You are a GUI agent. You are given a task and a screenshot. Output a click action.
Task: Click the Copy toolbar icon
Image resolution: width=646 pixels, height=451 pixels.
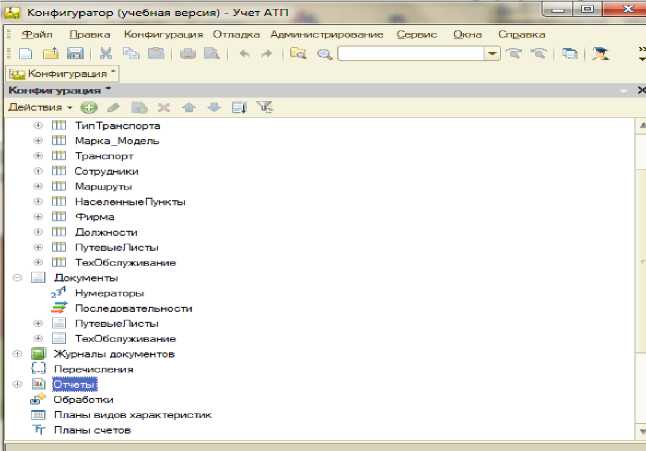pos(131,54)
